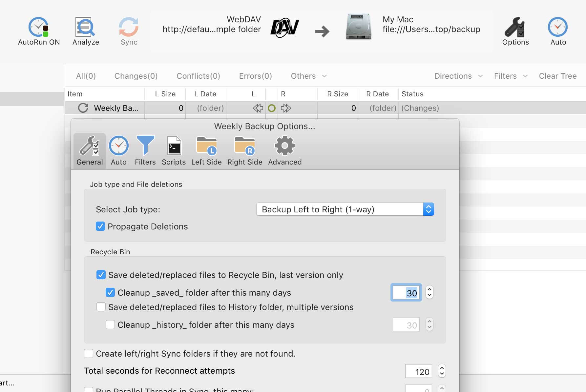This screenshot has height=392, width=586.
Task: Click the Clear Tree button
Action: coord(557,76)
